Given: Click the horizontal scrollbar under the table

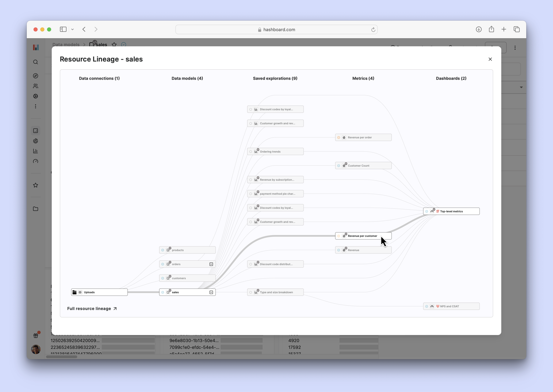Looking at the screenshot, I should (62, 357).
